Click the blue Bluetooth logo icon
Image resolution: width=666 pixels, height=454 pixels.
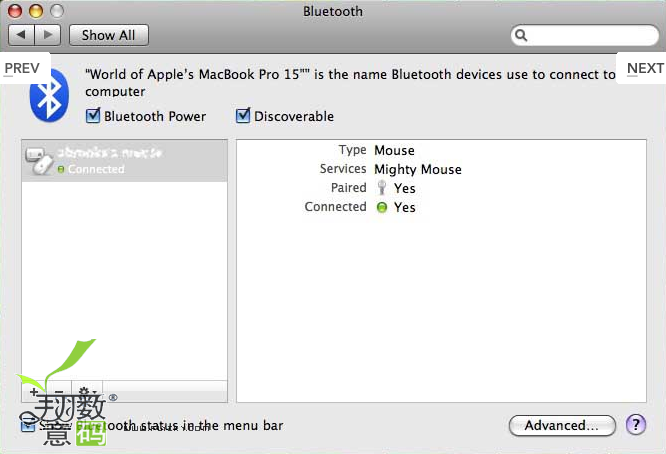pyautogui.click(x=49, y=96)
